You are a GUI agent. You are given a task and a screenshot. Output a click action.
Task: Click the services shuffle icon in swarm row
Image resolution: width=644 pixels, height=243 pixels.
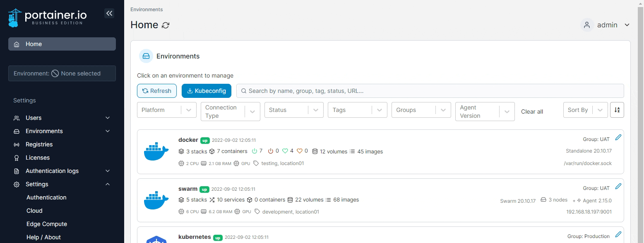212,200
